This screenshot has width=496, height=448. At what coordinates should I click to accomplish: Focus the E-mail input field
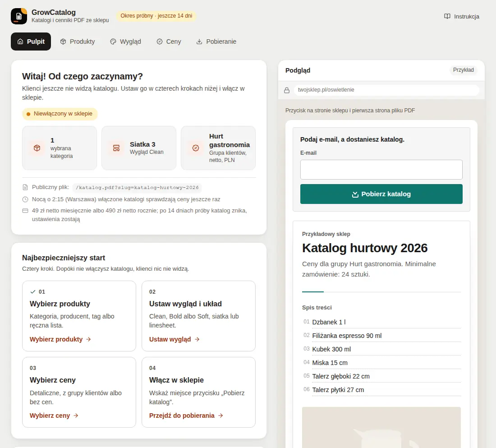click(x=381, y=170)
